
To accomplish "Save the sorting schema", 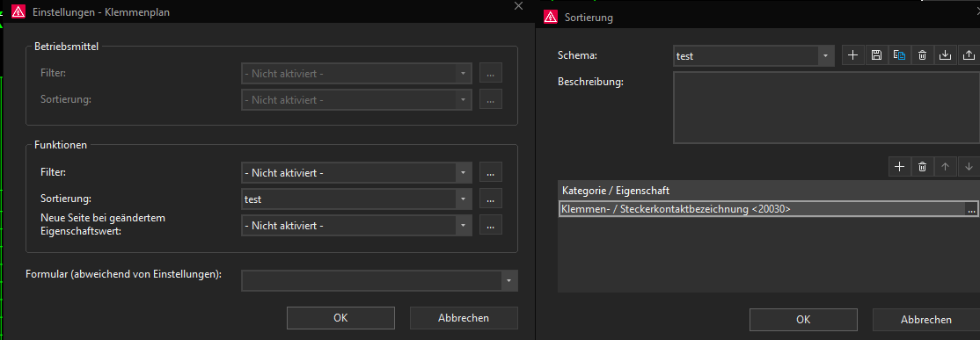I will [x=876, y=55].
